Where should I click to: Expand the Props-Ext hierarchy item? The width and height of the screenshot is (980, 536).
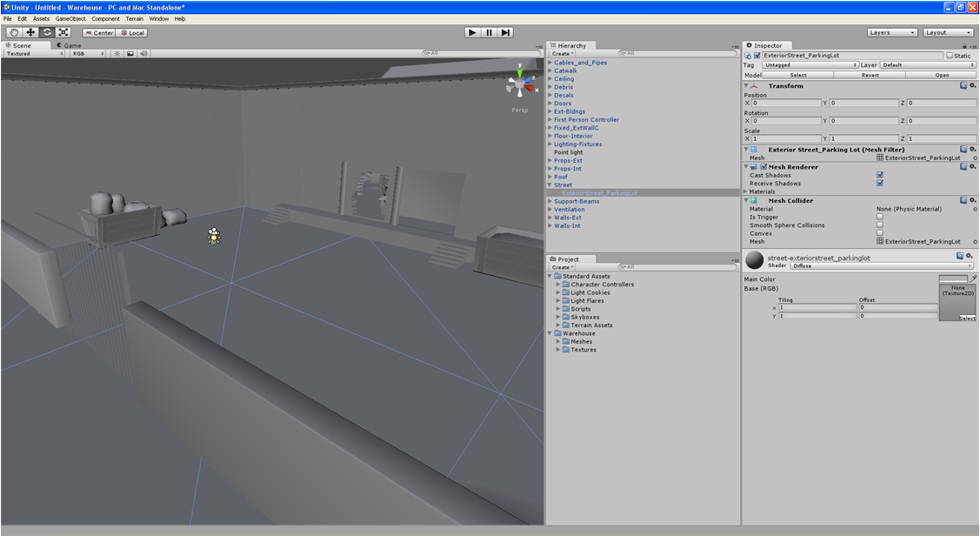coord(550,160)
